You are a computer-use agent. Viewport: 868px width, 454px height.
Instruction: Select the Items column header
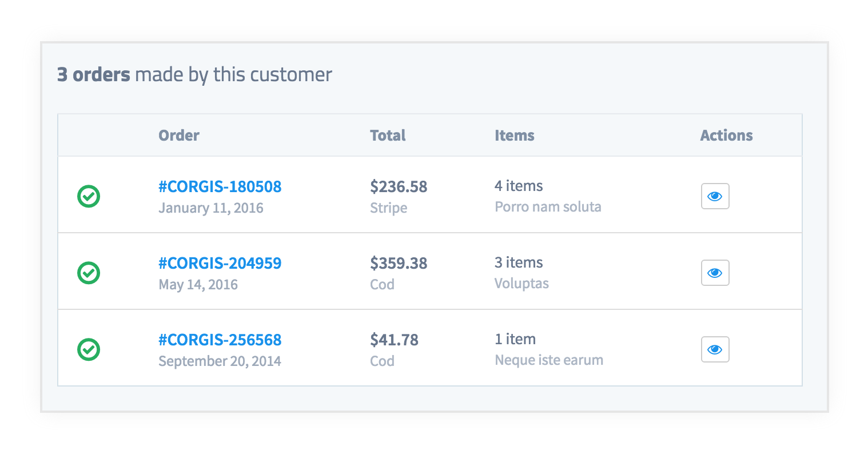pyautogui.click(x=515, y=136)
